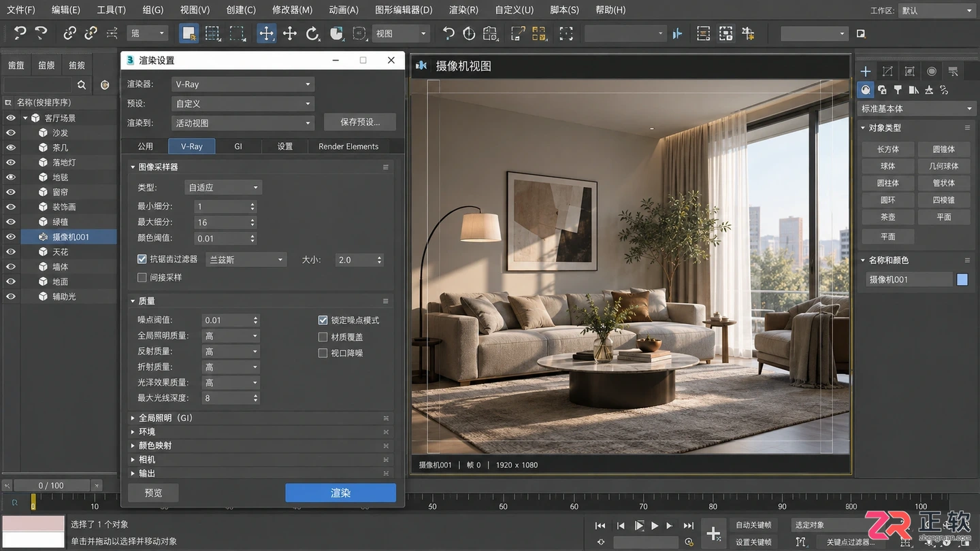Image resolution: width=980 pixels, height=551 pixels.
Task: Select the Lights category icon
Action: 898,89
